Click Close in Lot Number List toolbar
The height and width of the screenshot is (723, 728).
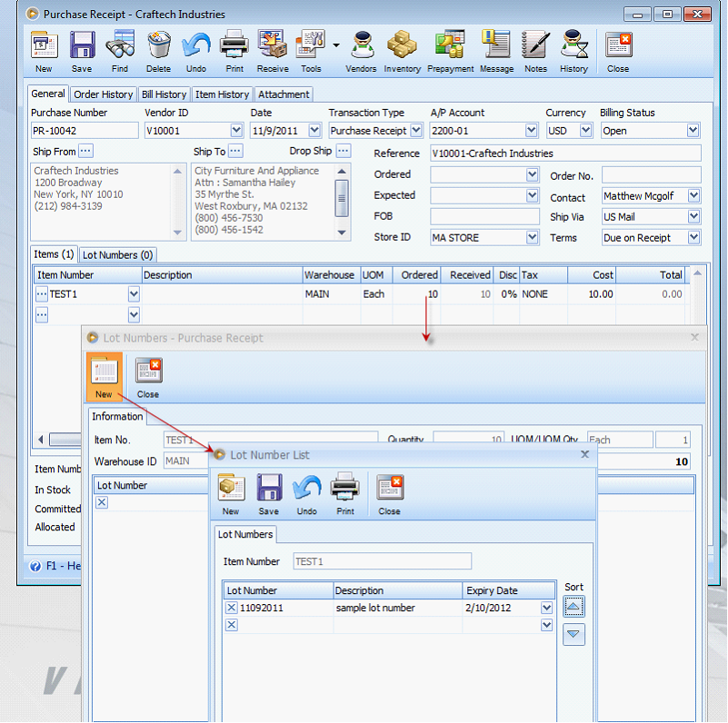389,494
